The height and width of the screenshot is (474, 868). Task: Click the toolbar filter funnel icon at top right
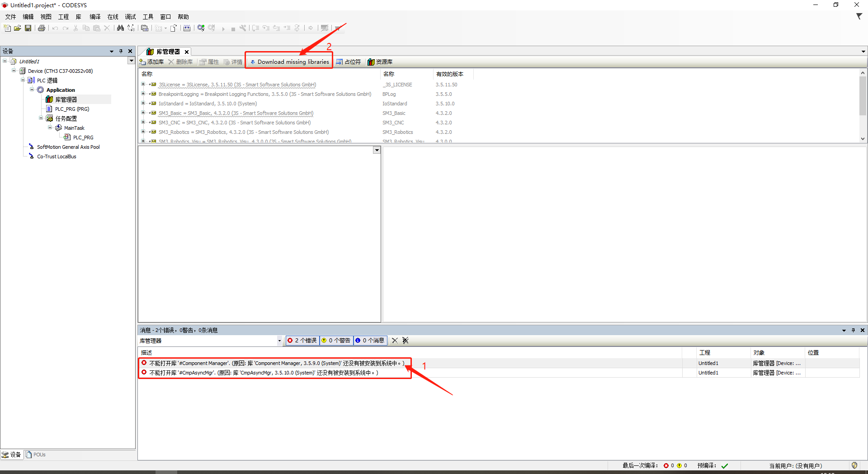(859, 16)
